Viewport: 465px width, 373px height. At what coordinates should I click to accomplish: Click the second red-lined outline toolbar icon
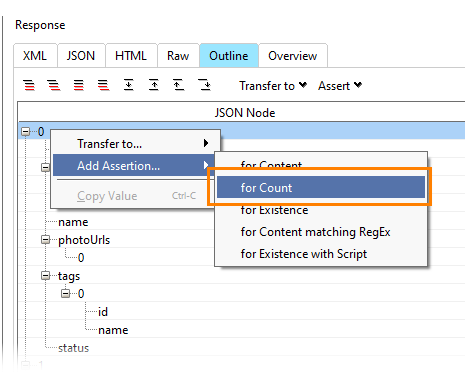click(54, 86)
